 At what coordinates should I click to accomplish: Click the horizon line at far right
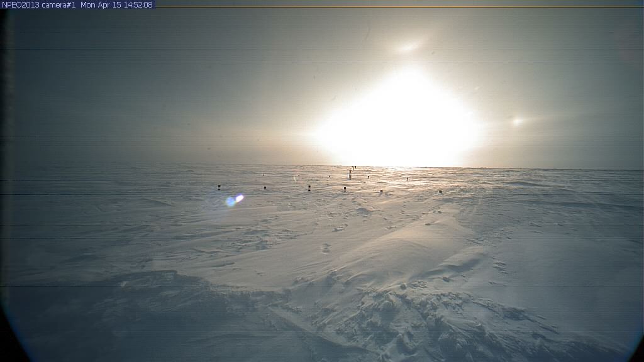coord(616,169)
